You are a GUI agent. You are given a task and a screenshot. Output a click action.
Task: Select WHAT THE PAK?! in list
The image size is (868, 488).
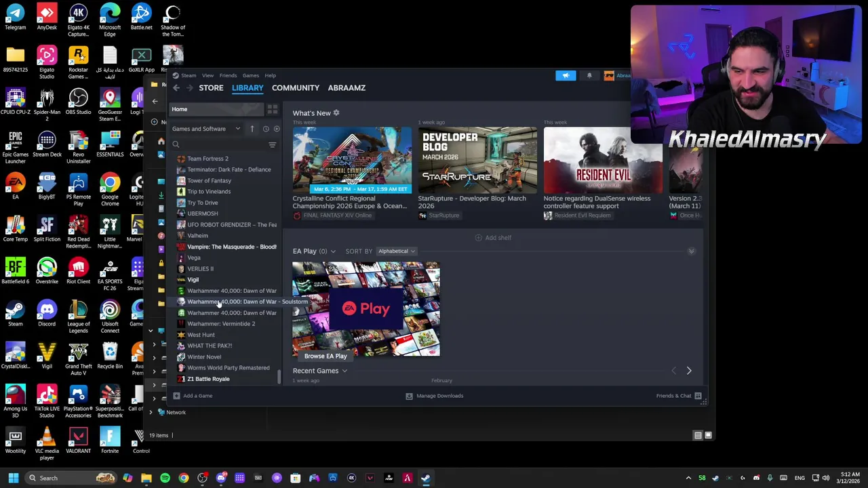point(210,346)
